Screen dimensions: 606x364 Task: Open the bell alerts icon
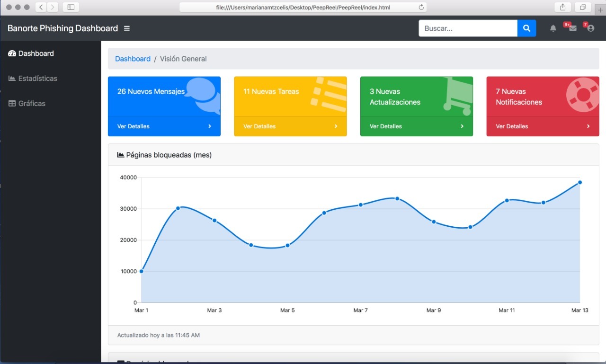pos(553,28)
